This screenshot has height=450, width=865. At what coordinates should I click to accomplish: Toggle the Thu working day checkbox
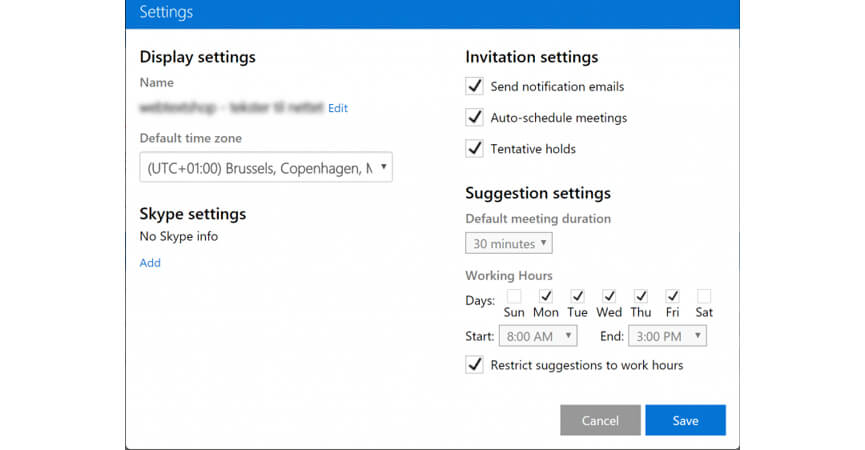tap(641, 296)
